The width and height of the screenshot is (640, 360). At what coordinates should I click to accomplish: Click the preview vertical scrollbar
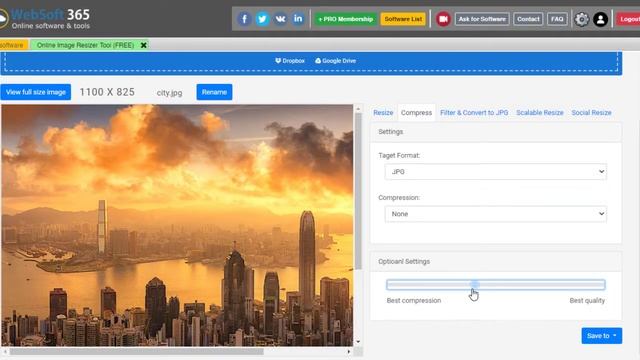click(x=358, y=191)
